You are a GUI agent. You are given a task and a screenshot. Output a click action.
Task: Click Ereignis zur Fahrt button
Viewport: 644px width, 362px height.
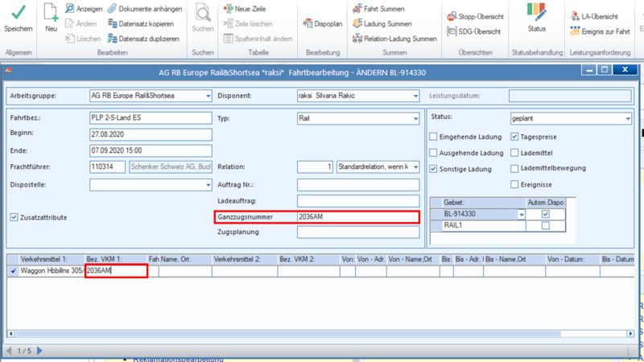[600, 31]
